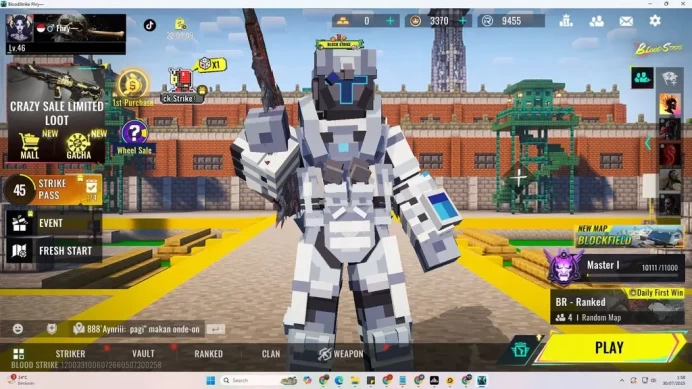Add gold bars with the plus icon
Screen dimensions: 692x389
tap(390, 21)
